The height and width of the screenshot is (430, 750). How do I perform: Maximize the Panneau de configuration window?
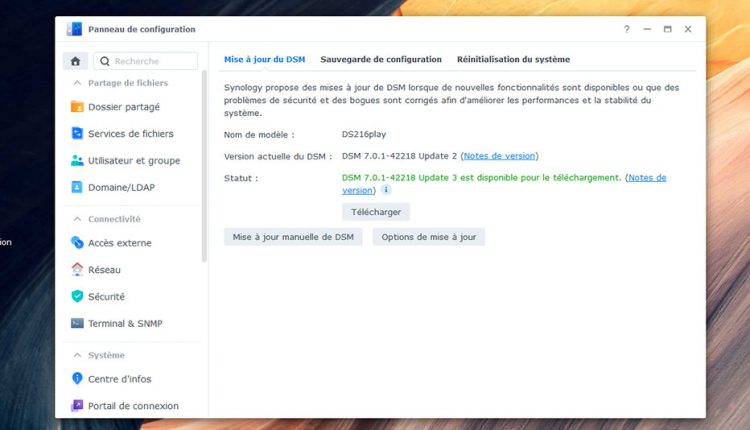click(x=667, y=29)
